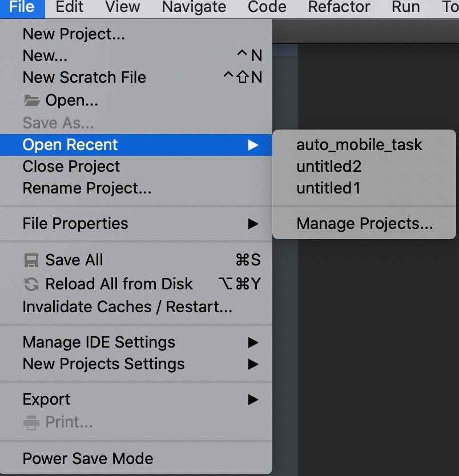Screen dimensions: 459x476
Task: Expand the Export submenu arrow
Action: point(253,400)
